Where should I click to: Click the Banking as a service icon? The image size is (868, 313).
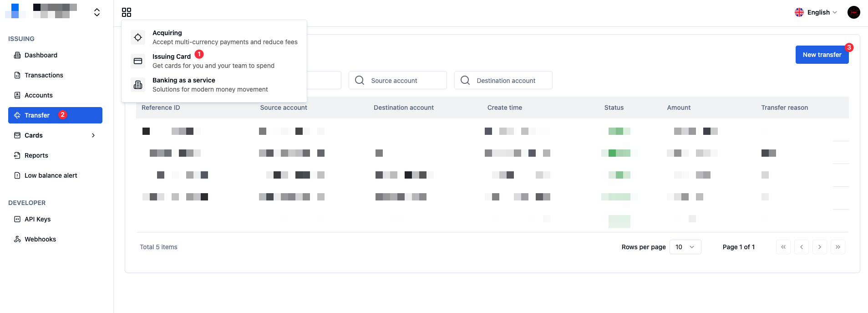pyautogui.click(x=138, y=85)
